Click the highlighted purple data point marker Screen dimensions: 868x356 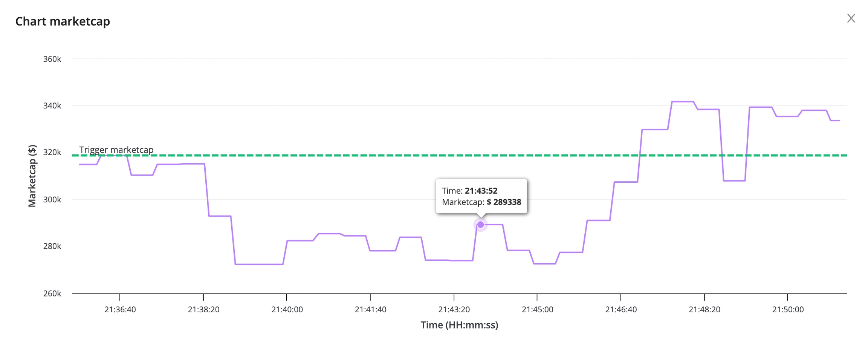pyautogui.click(x=480, y=225)
